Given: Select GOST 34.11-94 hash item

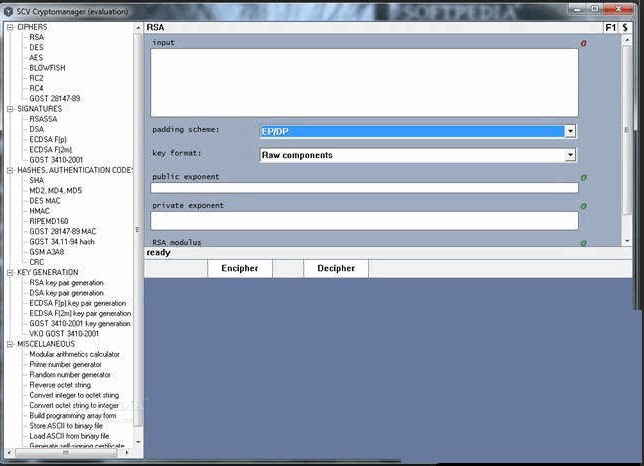Looking at the screenshot, I should click(x=62, y=242).
